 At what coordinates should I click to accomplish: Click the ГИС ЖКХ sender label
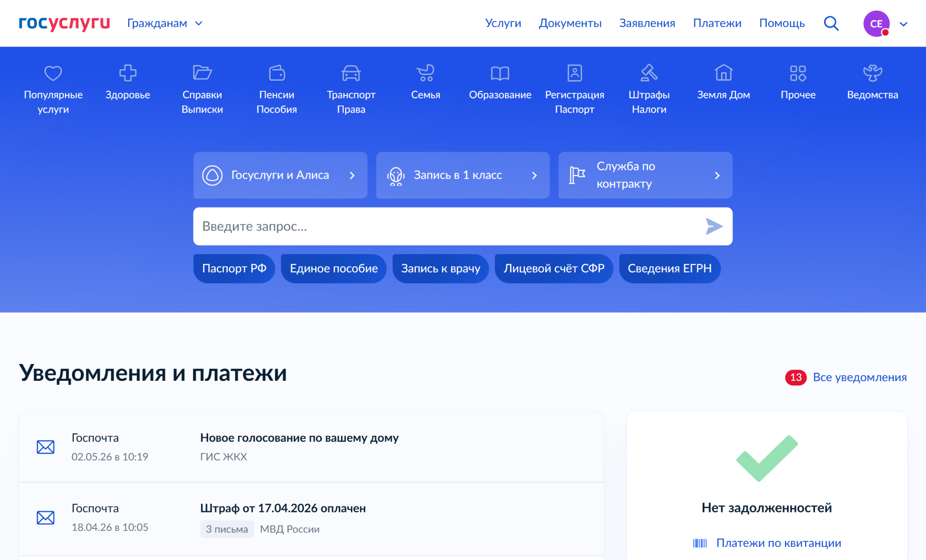point(223,457)
